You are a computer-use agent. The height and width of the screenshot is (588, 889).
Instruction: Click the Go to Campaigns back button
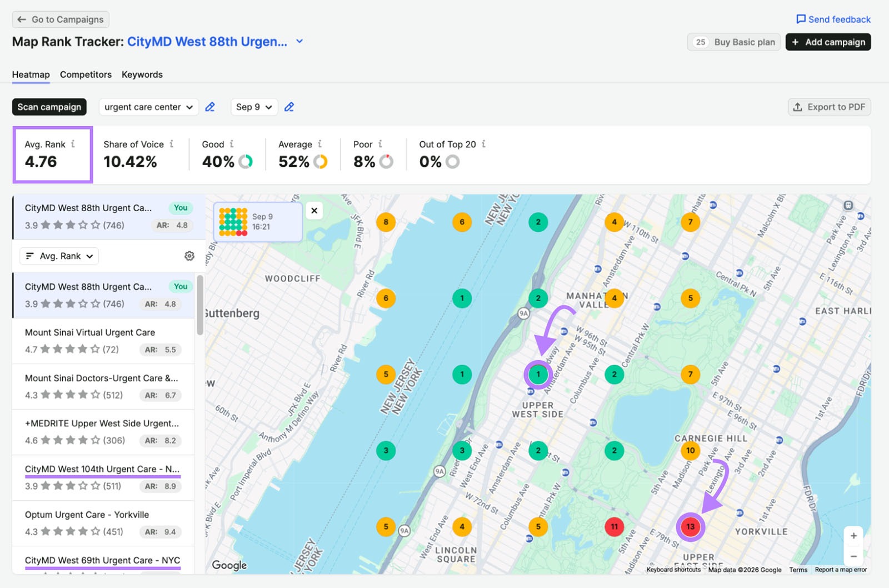61,19
